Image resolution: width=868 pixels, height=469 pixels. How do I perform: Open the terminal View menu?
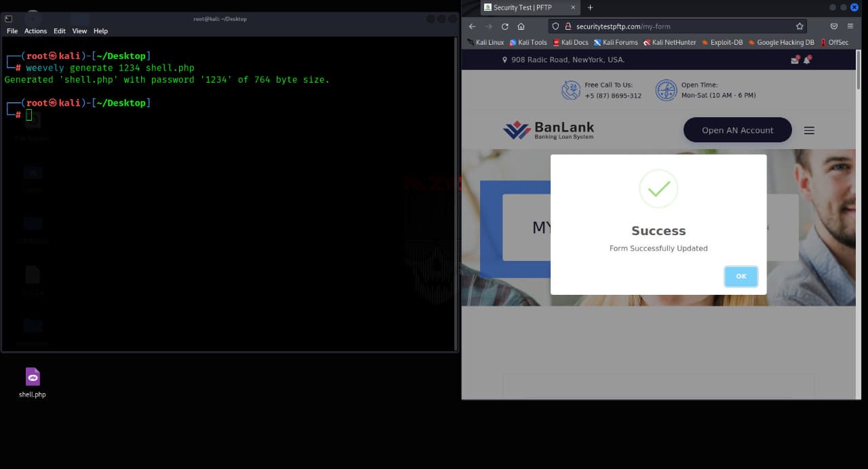pyautogui.click(x=79, y=31)
